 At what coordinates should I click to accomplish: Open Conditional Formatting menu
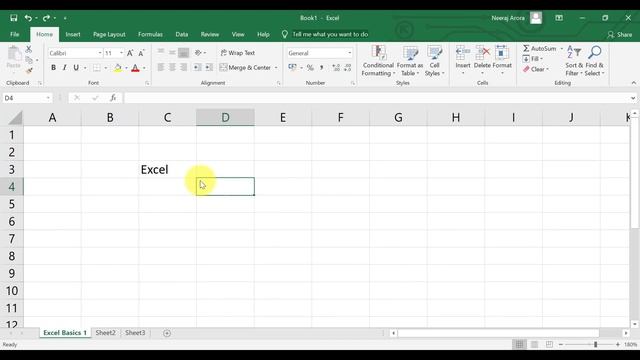click(x=378, y=61)
